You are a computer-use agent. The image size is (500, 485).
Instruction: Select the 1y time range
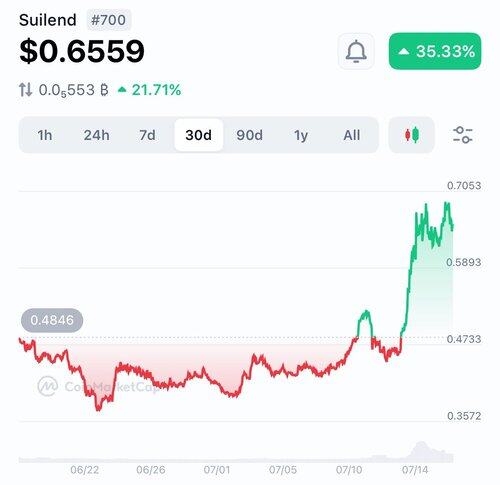click(301, 135)
